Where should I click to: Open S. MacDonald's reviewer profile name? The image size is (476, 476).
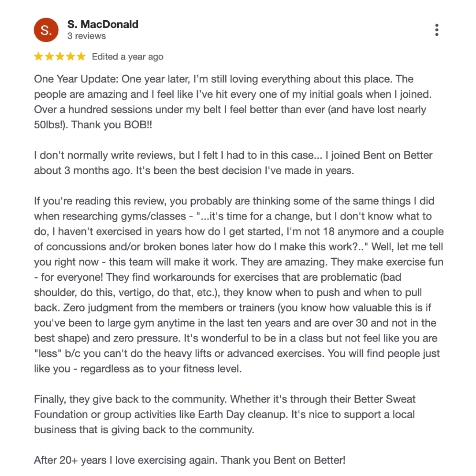(x=103, y=24)
